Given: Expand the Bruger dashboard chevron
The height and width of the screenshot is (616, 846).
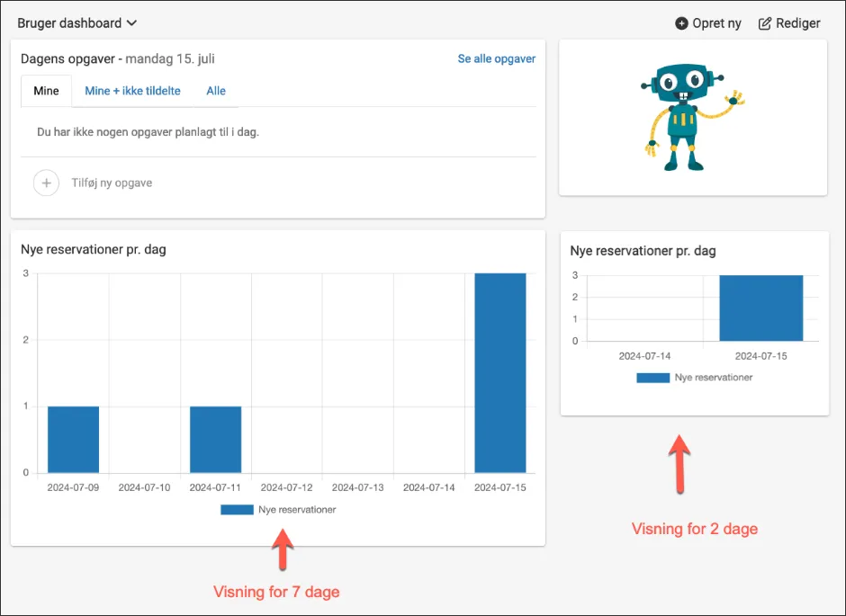Looking at the screenshot, I should (131, 23).
